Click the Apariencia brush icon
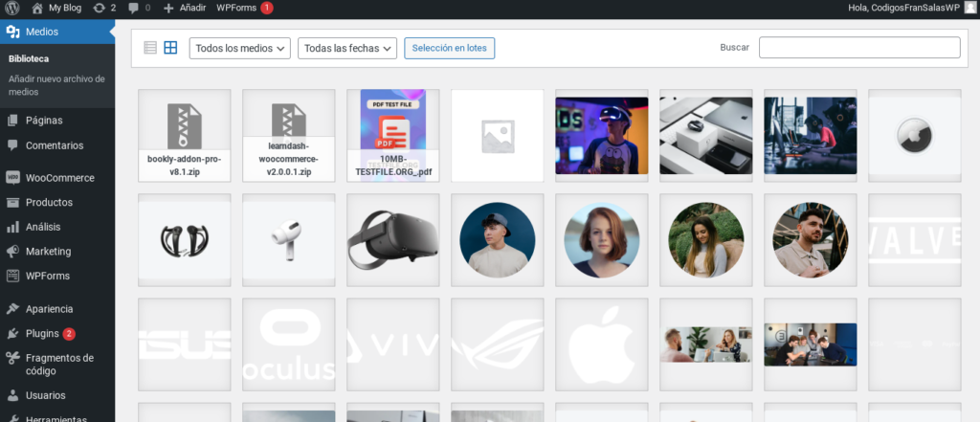980x422 pixels. 12,309
